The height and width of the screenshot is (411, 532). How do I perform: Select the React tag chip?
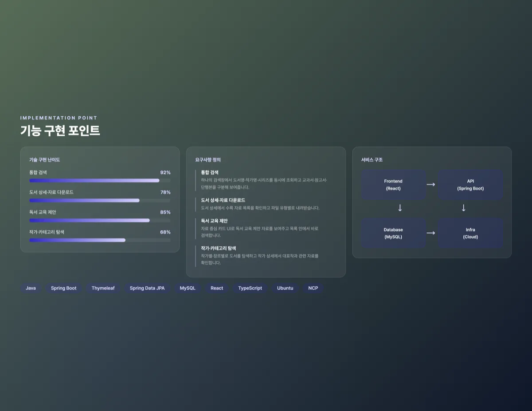tap(217, 288)
